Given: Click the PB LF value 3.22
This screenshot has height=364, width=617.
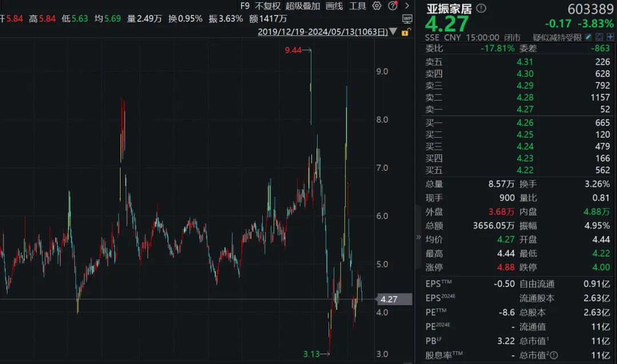Looking at the screenshot, I should pyautogui.click(x=506, y=341).
